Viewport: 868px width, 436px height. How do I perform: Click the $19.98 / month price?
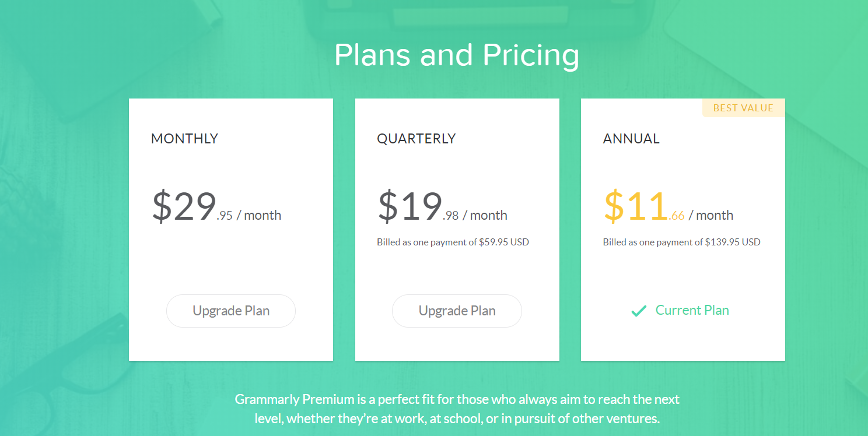point(442,207)
